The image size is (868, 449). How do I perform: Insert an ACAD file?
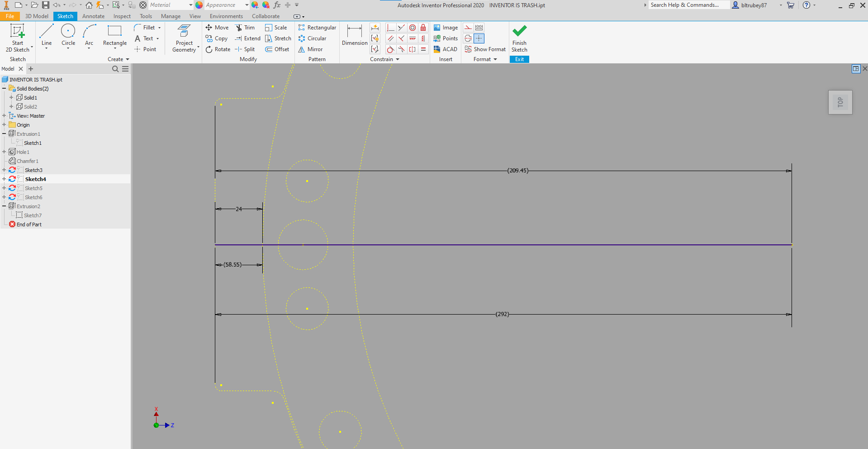[x=446, y=49]
